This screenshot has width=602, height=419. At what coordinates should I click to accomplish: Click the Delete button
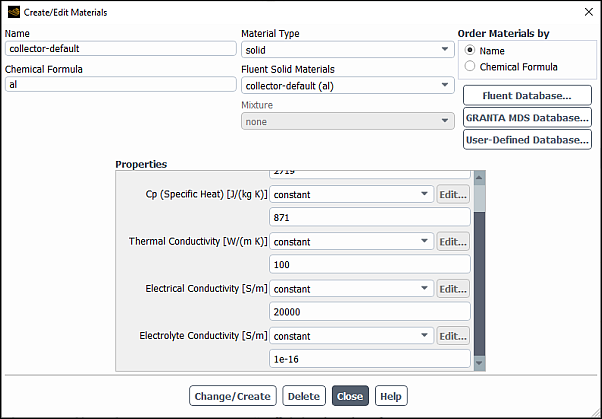pos(304,396)
